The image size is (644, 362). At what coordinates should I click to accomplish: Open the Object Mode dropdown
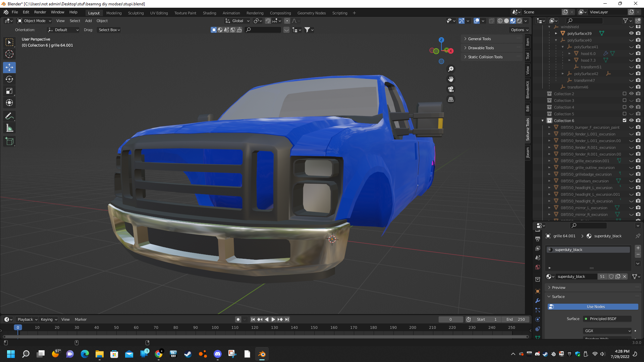pyautogui.click(x=34, y=21)
